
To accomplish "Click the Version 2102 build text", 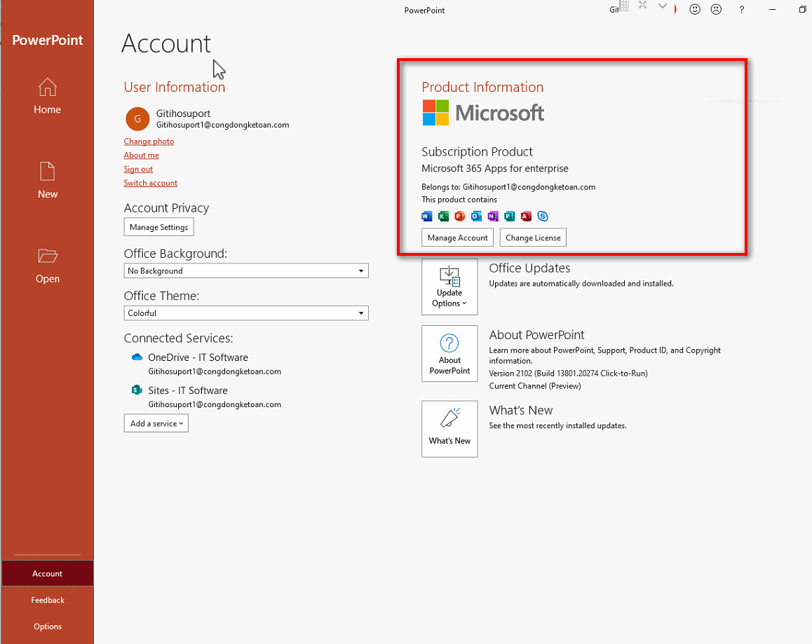I will (x=568, y=374).
